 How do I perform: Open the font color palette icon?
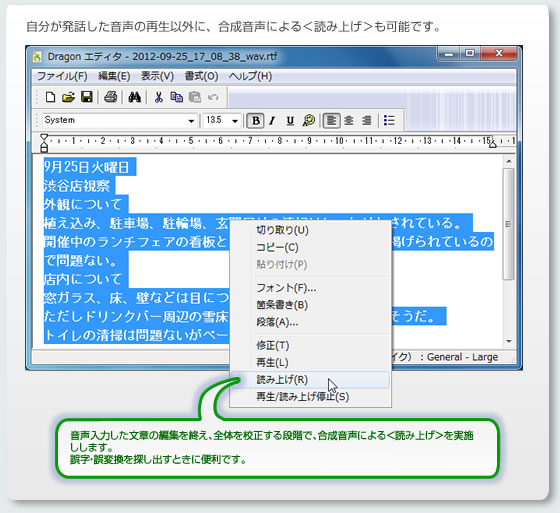[x=309, y=120]
